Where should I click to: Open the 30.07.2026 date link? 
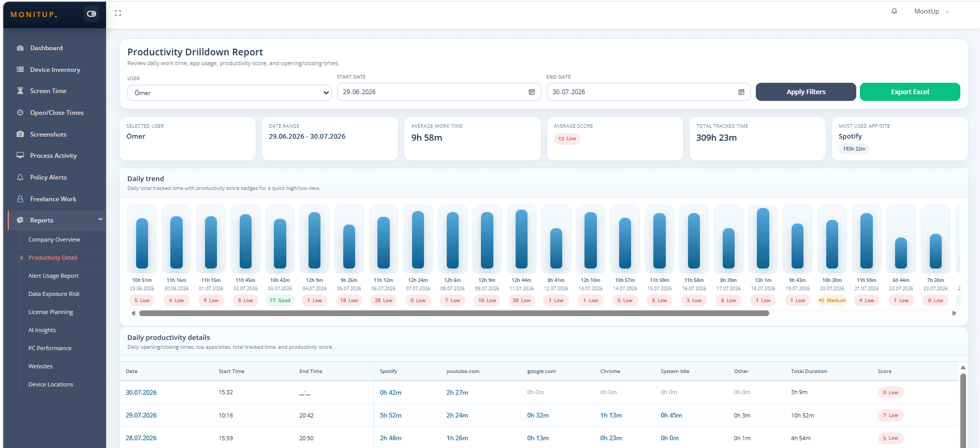[141, 393]
